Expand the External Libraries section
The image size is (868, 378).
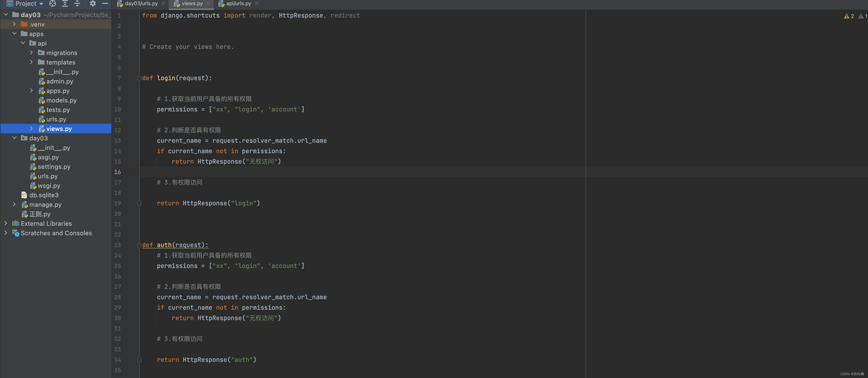tap(5, 223)
